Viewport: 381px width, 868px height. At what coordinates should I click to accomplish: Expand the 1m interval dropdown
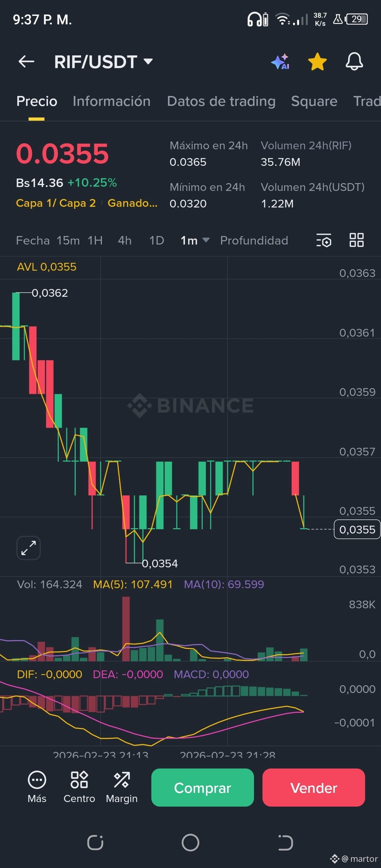(x=195, y=240)
